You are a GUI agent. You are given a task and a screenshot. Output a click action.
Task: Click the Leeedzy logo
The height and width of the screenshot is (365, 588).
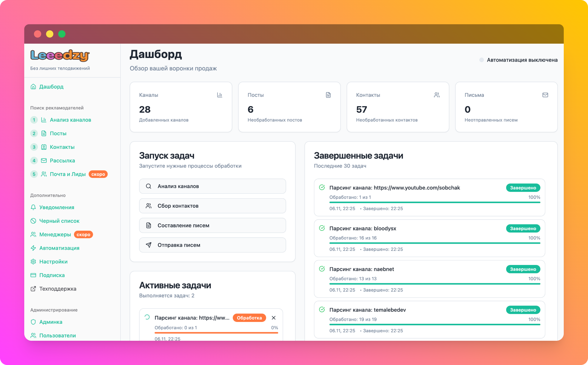point(60,55)
